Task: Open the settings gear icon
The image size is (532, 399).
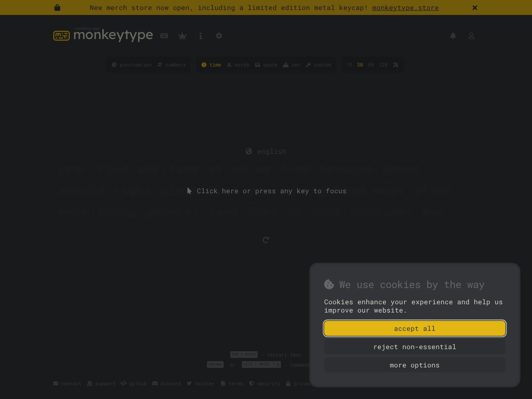Action: [219, 36]
